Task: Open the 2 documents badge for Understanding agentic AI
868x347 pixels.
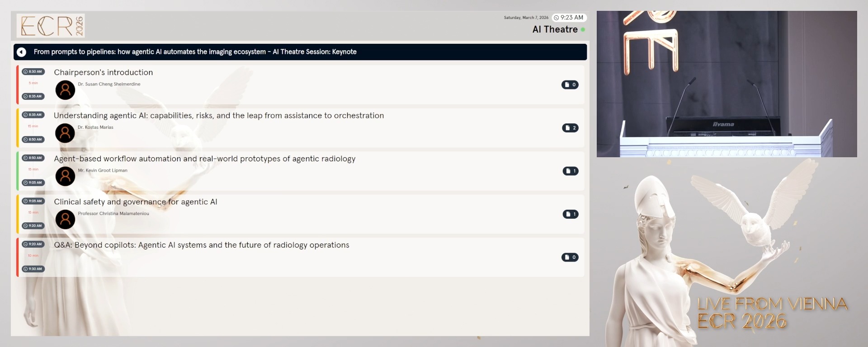Action: point(570,128)
